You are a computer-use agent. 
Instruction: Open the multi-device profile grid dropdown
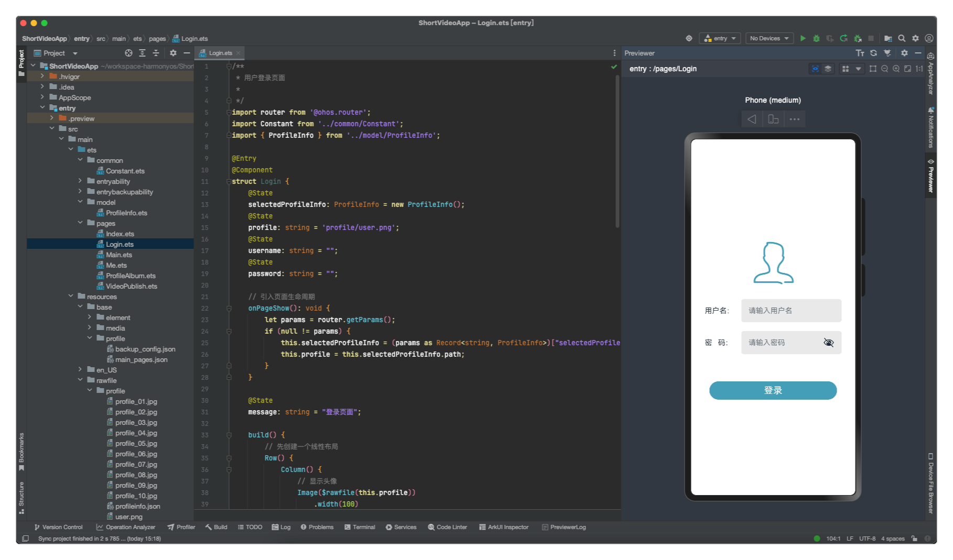(x=851, y=69)
